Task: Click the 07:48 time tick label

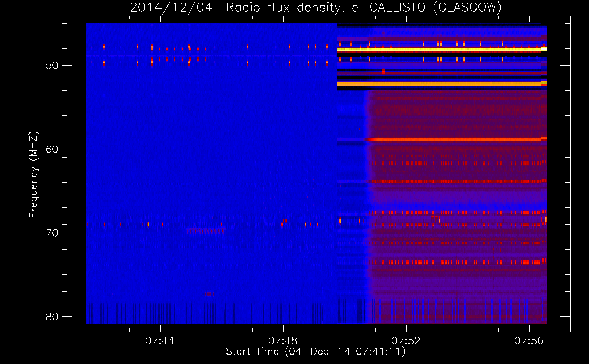Action: [283, 341]
